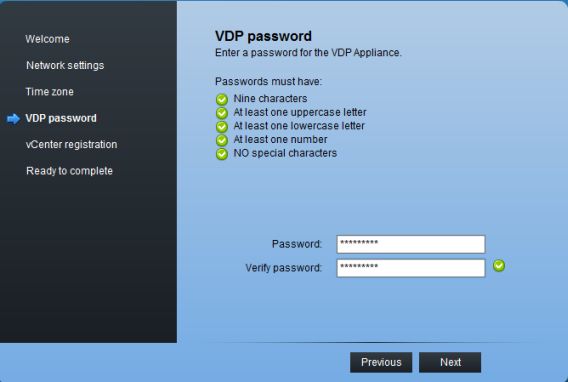Jump to vCenter registration step
Screen dimensions: 568x382
(71, 144)
